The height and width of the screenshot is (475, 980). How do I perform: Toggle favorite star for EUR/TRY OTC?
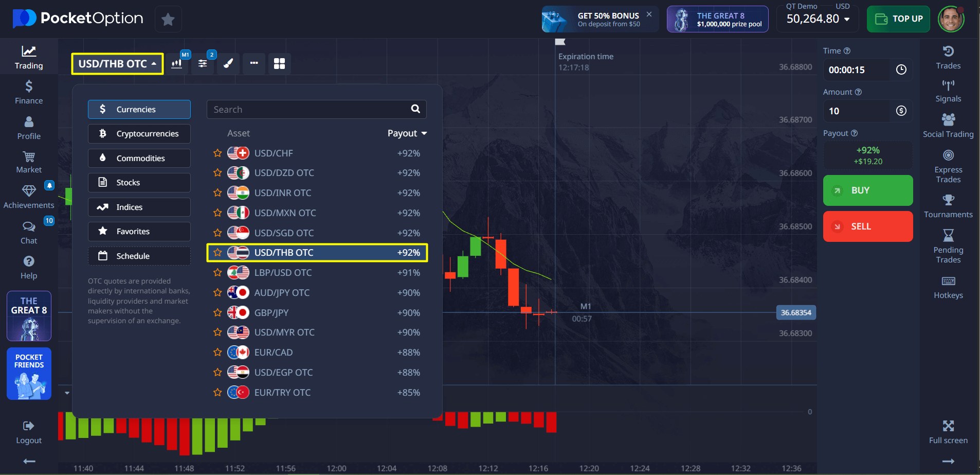(217, 393)
